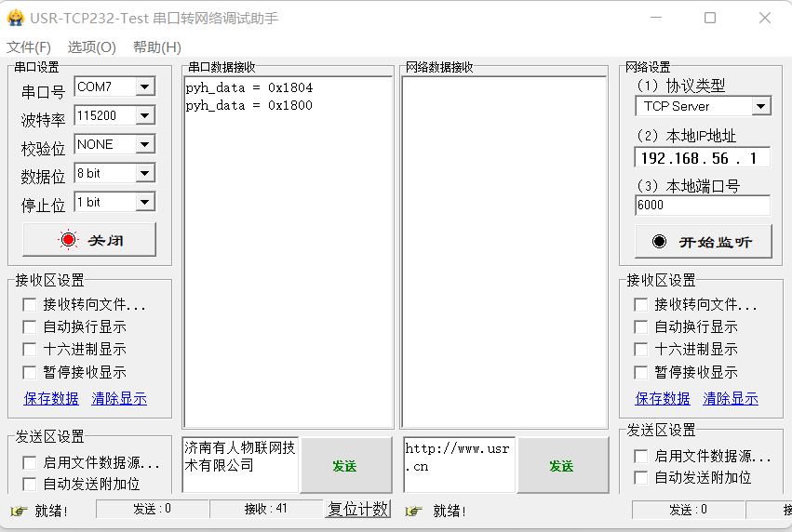Open the 选项(O) menu
The image size is (792, 532).
92,47
